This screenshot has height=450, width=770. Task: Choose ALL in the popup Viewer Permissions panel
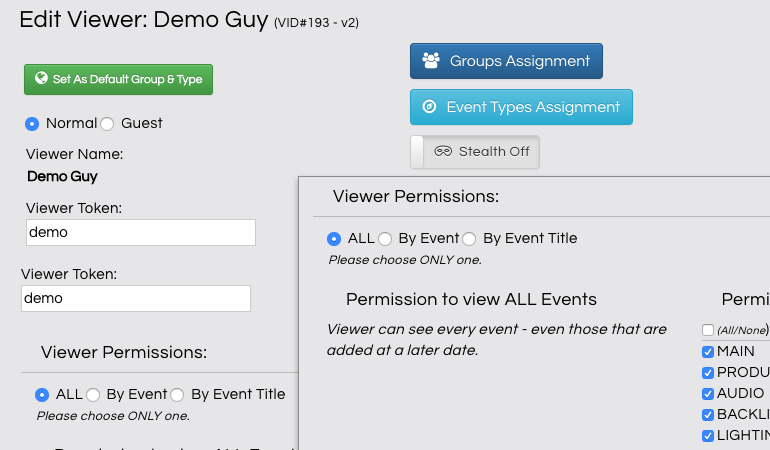point(334,239)
